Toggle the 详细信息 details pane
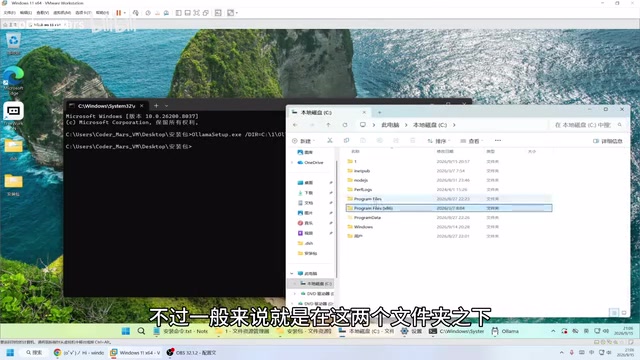The height and width of the screenshot is (360, 640). pos(608,141)
